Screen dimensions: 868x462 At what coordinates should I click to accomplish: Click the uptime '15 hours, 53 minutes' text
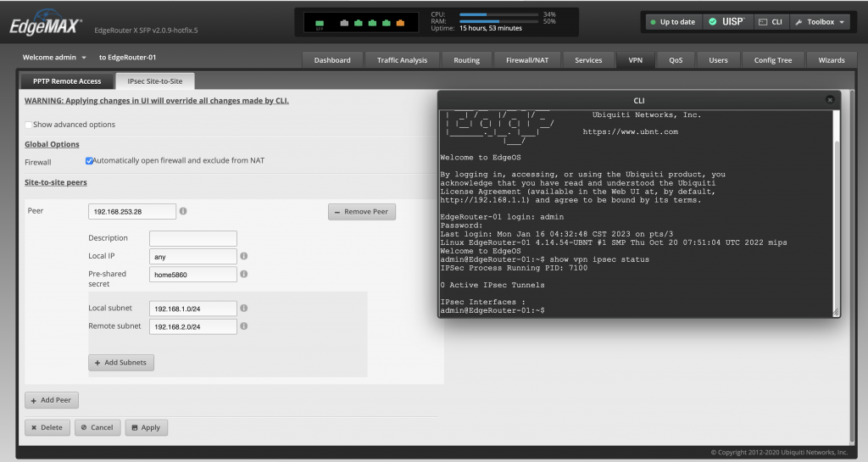(x=491, y=28)
